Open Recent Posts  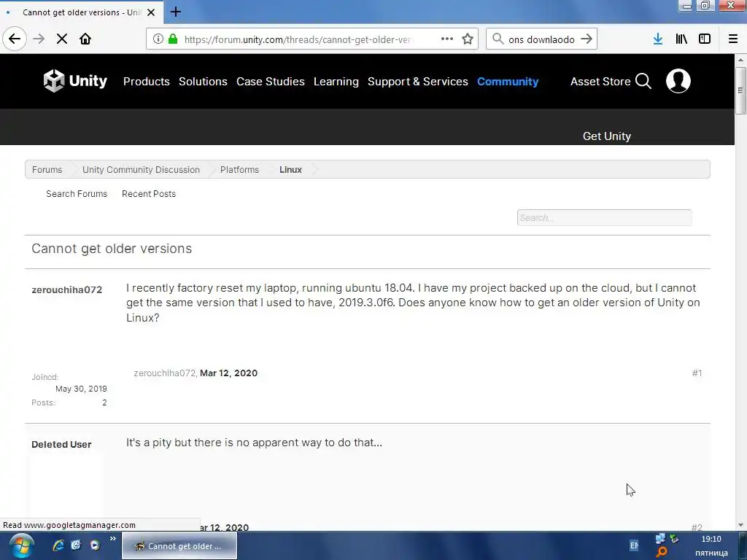(x=149, y=194)
